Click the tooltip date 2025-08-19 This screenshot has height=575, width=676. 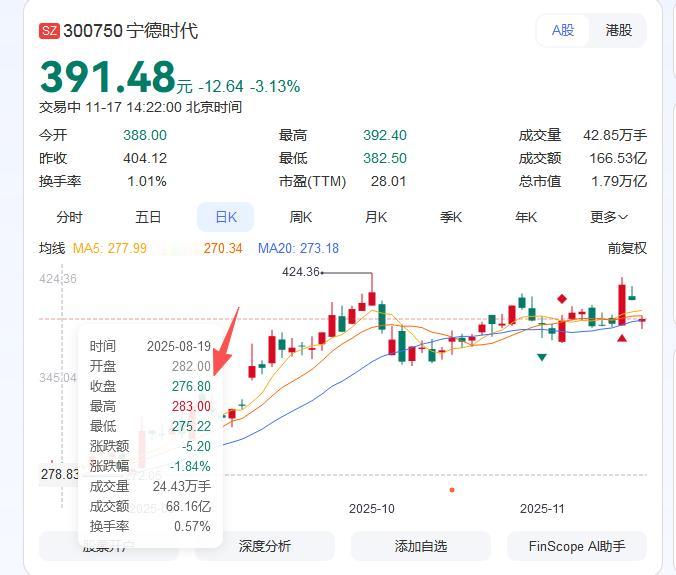178,346
